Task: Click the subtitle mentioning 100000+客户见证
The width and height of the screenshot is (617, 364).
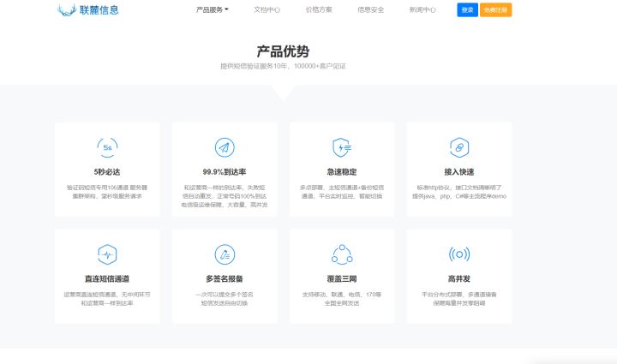Action: [x=283, y=66]
